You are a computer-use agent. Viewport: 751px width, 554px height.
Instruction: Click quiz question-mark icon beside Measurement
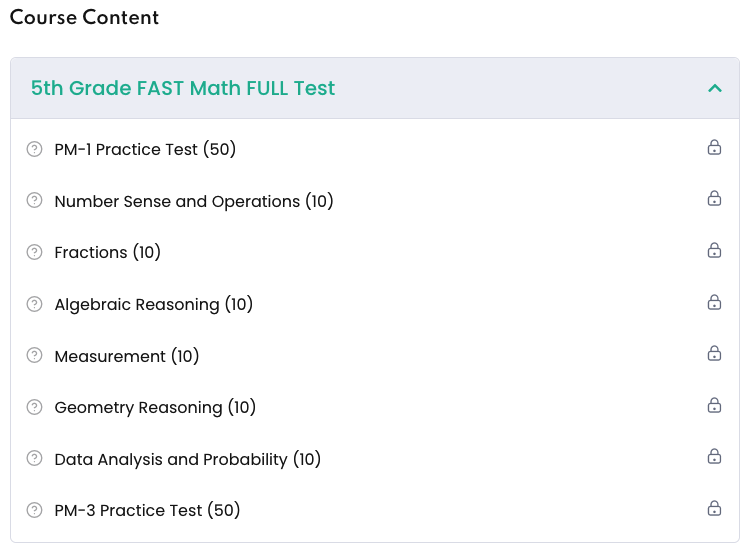[35, 356]
